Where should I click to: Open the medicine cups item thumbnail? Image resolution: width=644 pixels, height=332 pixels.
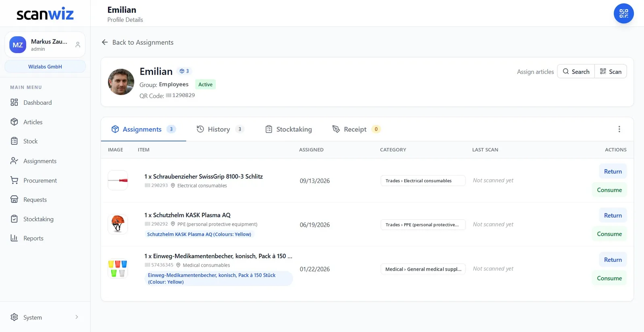pyautogui.click(x=118, y=268)
